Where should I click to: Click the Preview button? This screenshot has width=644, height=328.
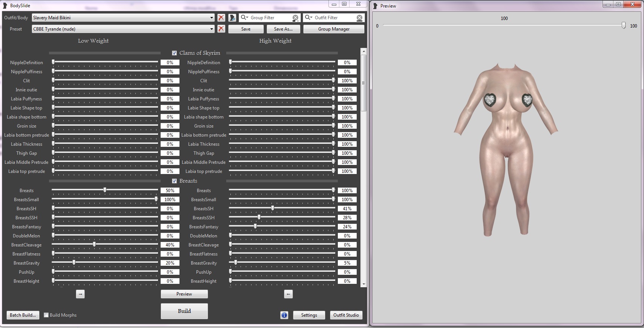[x=184, y=294]
